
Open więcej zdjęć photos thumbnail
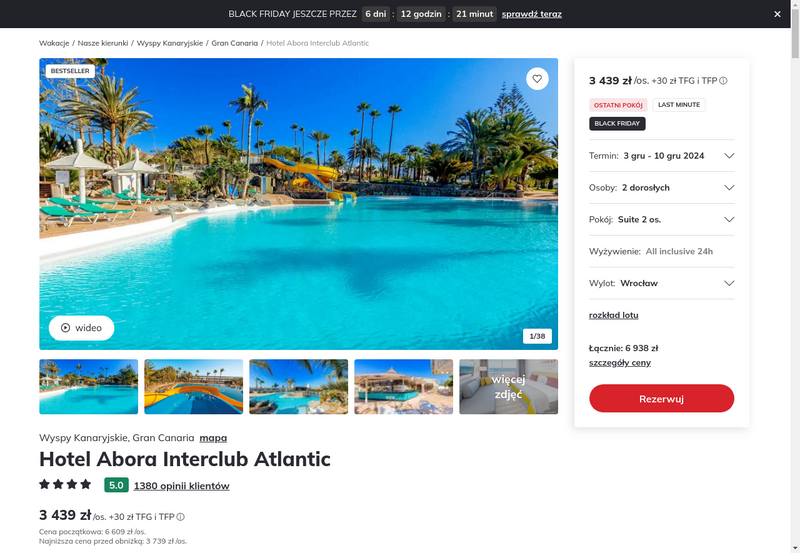point(508,387)
